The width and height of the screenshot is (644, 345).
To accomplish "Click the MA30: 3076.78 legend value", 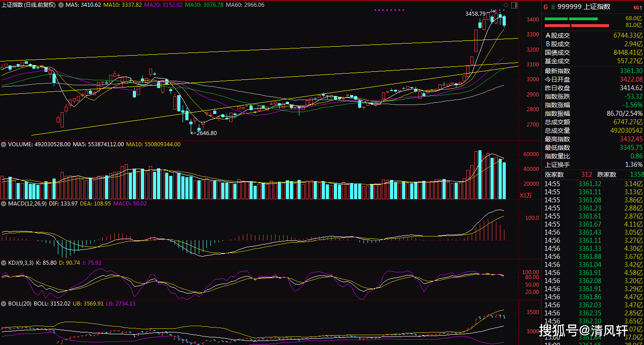I will pyautogui.click(x=205, y=5).
